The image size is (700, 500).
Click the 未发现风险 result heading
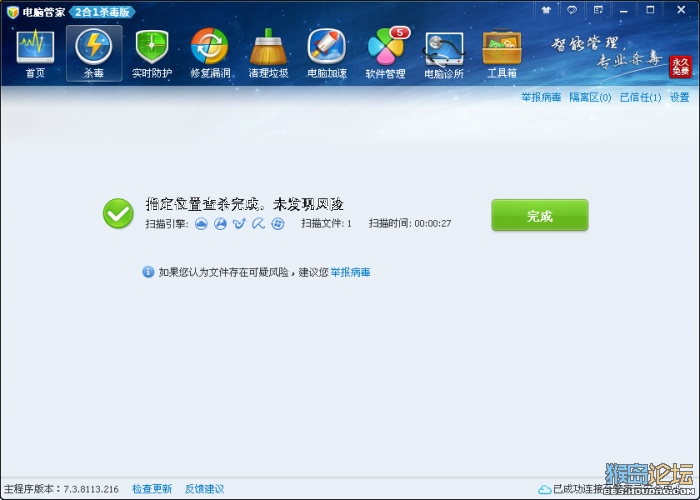tap(308, 204)
